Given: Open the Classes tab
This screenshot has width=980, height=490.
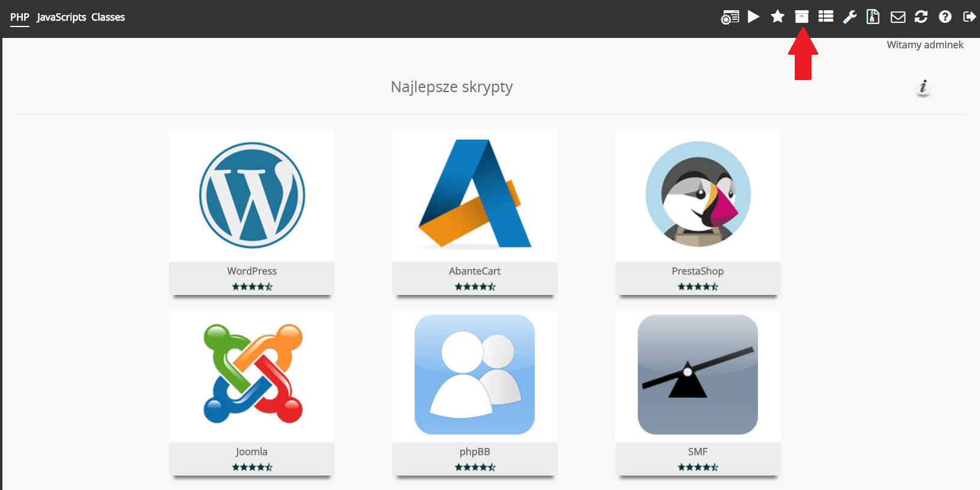Looking at the screenshot, I should [x=108, y=17].
